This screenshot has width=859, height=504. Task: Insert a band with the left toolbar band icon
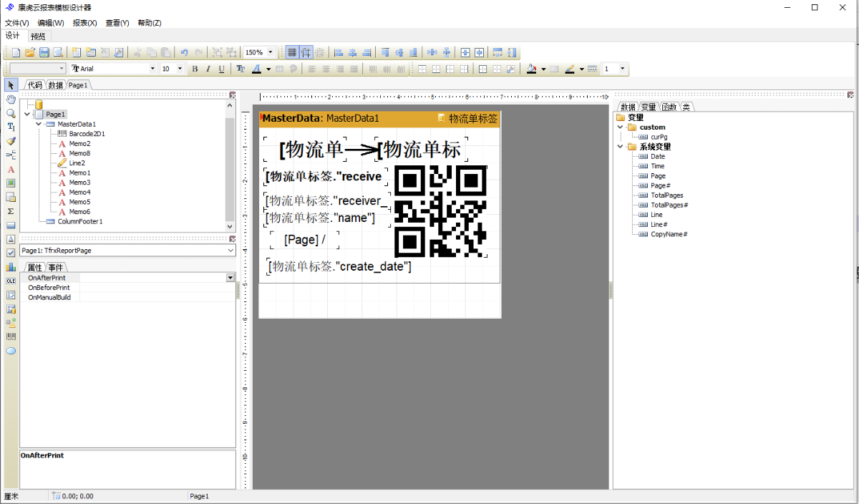(11, 225)
